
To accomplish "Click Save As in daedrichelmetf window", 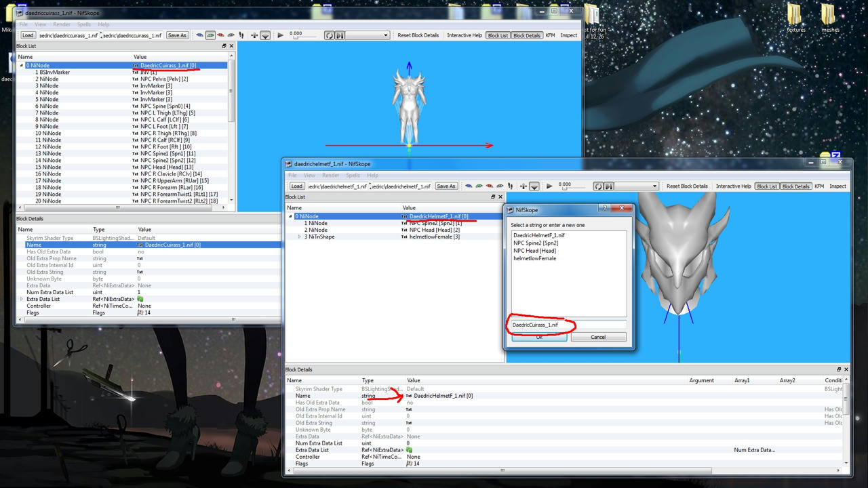I will tap(446, 186).
